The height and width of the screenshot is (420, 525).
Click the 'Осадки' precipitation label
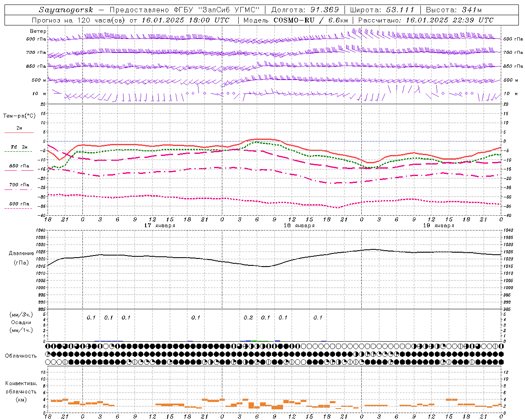point(21,322)
